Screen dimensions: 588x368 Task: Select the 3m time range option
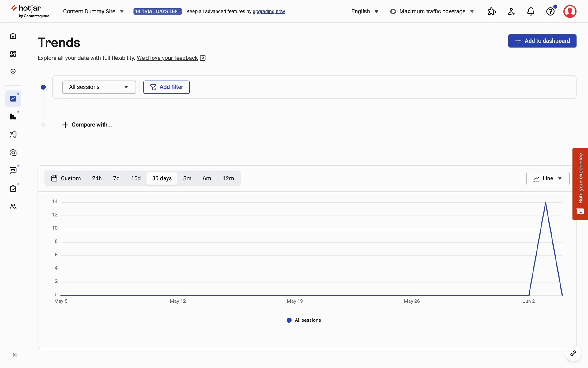187,178
